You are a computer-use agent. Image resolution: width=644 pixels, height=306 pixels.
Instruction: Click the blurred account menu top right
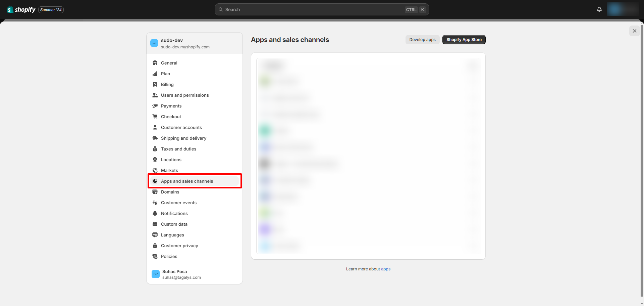(x=623, y=9)
